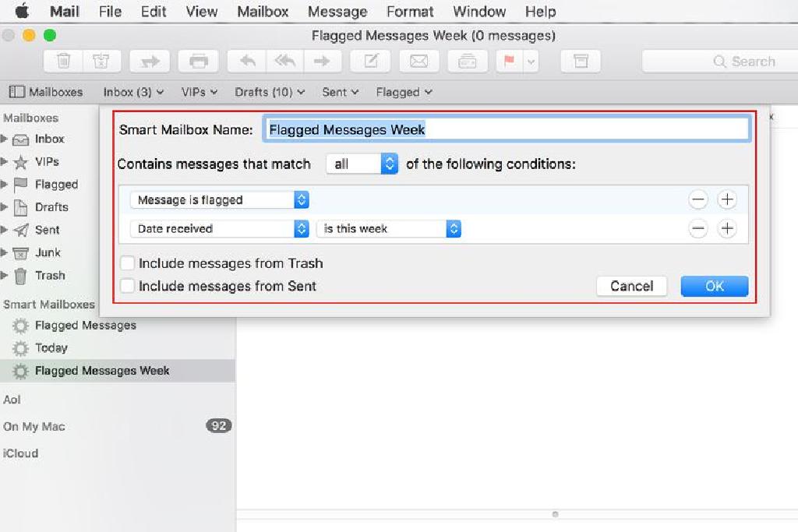Select the Junk mailbox in sidebar
Image resolution: width=798 pixels, height=532 pixels.
coord(48,253)
